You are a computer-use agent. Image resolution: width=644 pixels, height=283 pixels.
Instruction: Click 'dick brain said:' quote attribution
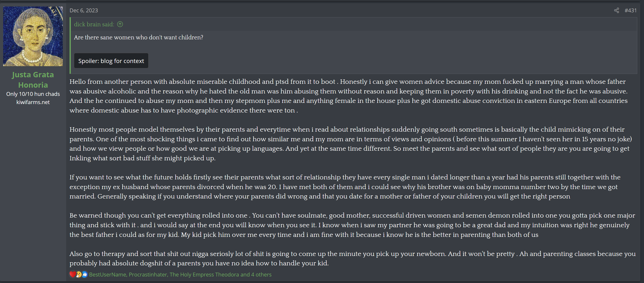coord(94,24)
